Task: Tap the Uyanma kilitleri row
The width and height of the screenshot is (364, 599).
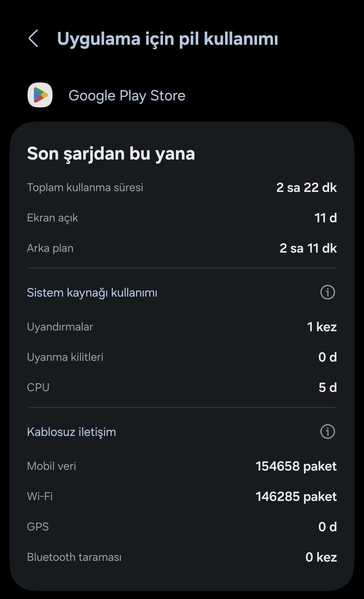Action: pyautogui.click(x=181, y=357)
